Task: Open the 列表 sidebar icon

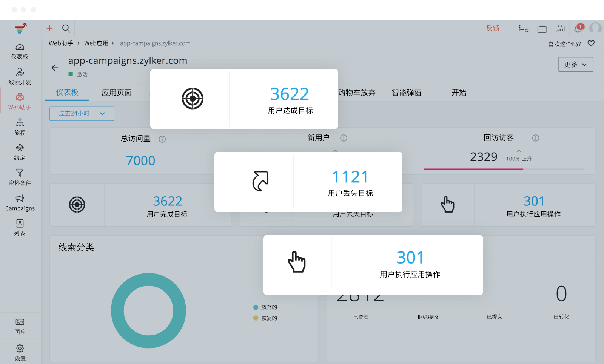Action: (x=20, y=227)
